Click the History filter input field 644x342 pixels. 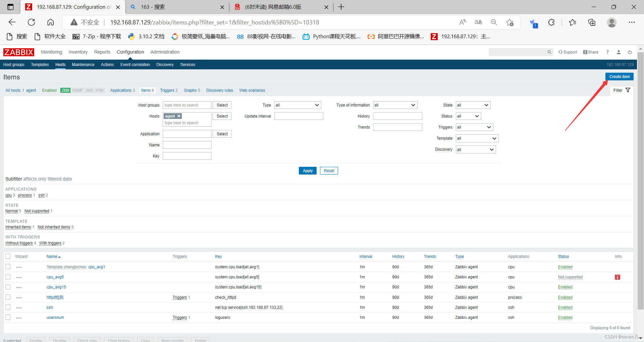click(397, 116)
